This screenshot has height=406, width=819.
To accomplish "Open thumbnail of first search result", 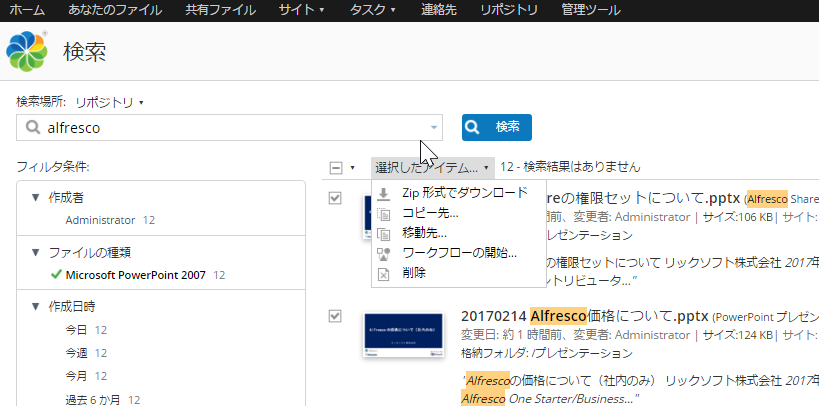I will [367, 216].
